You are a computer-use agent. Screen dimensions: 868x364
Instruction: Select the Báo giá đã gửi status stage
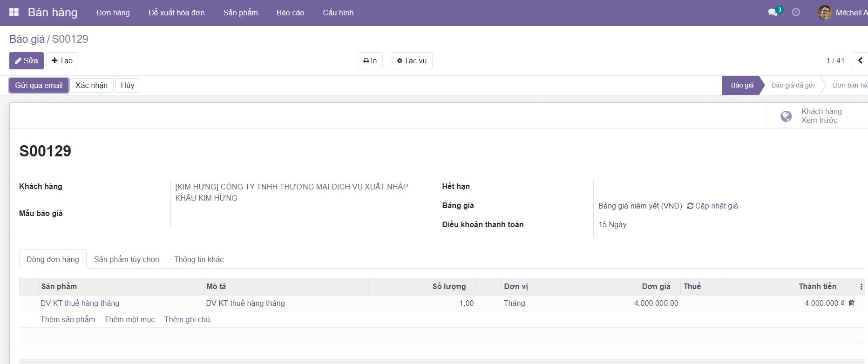[x=793, y=85]
